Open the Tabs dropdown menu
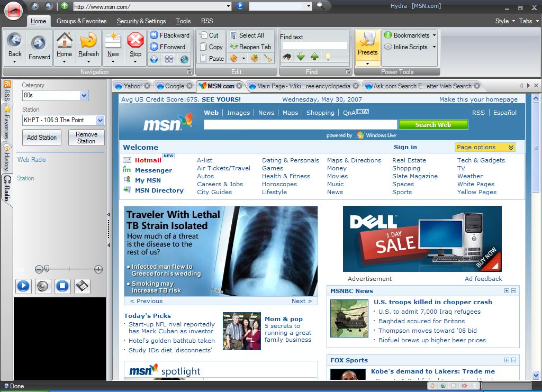Viewport: 542px width, 392px height. [x=529, y=21]
